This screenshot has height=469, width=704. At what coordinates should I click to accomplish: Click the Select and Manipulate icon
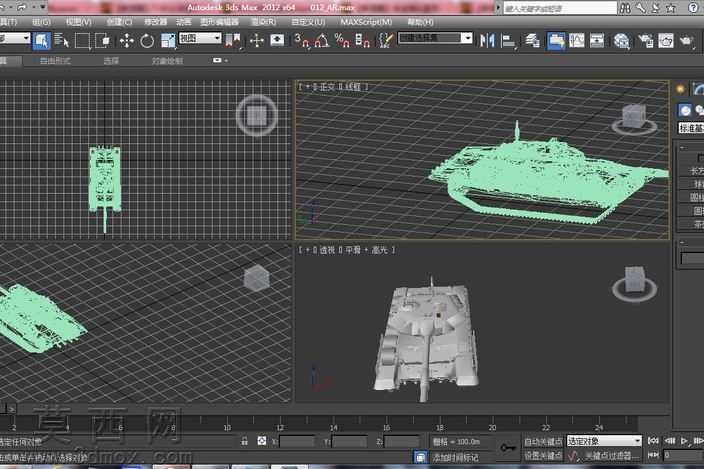256,41
